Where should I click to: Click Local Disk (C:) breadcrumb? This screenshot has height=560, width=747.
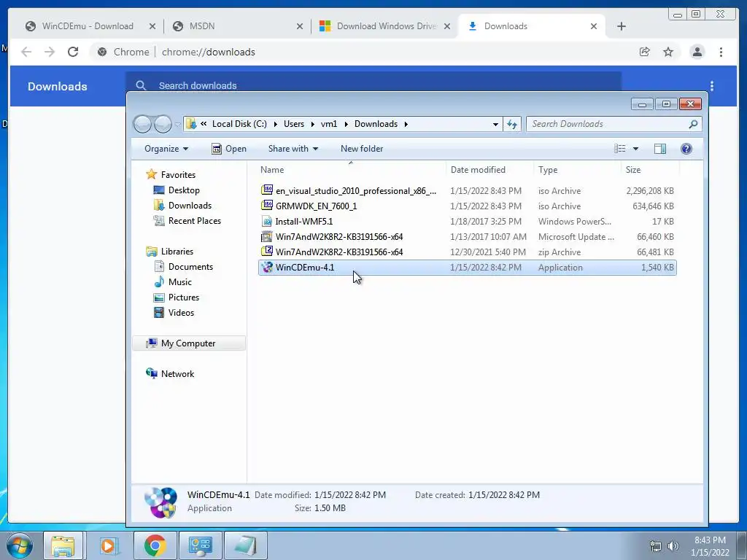tap(239, 124)
